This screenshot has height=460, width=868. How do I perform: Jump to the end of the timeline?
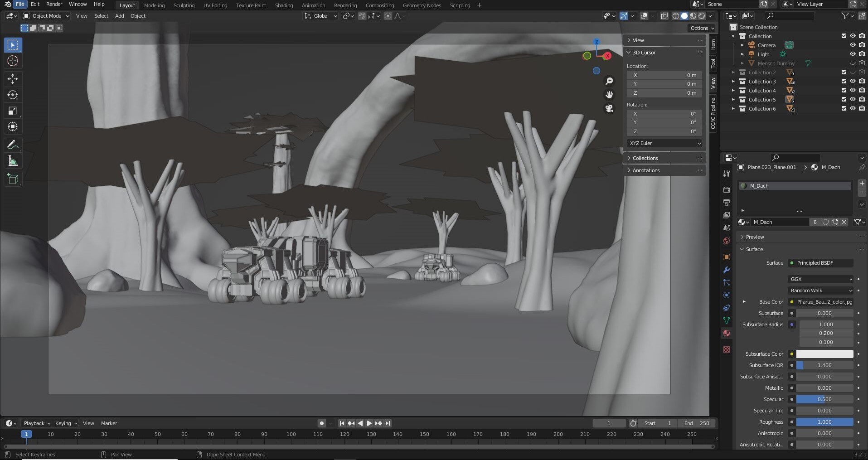[387, 423]
